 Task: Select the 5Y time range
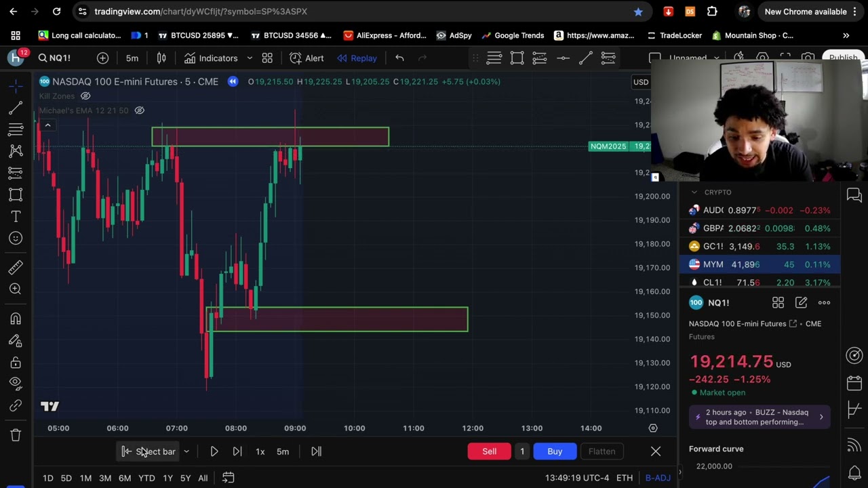(x=185, y=479)
